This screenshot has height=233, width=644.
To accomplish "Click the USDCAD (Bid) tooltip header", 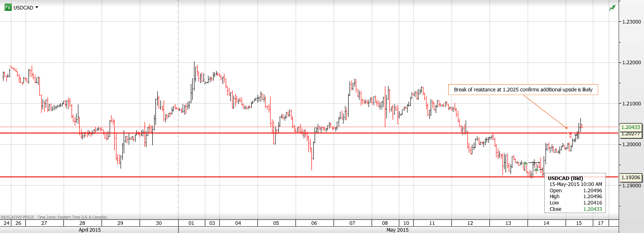I will tap(565, 178).
